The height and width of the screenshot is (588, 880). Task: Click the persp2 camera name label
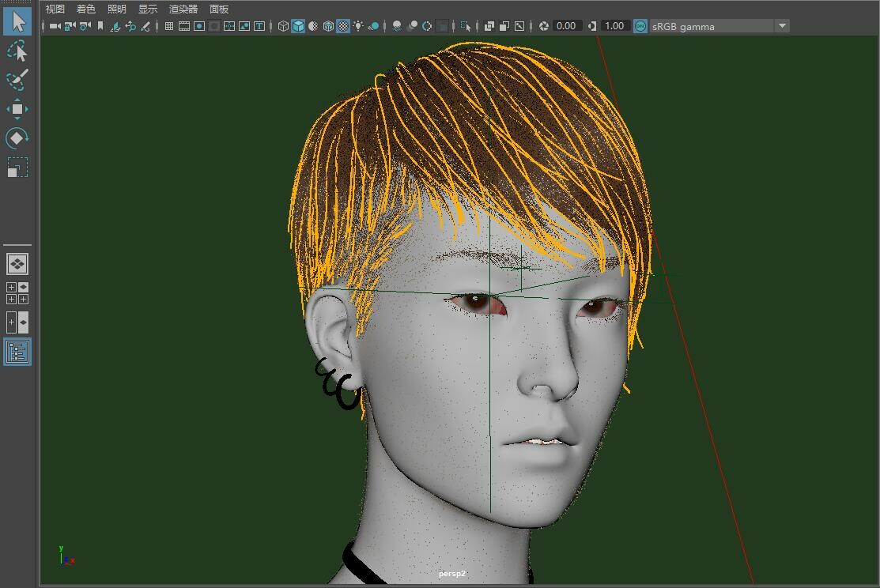pos(452,574)
